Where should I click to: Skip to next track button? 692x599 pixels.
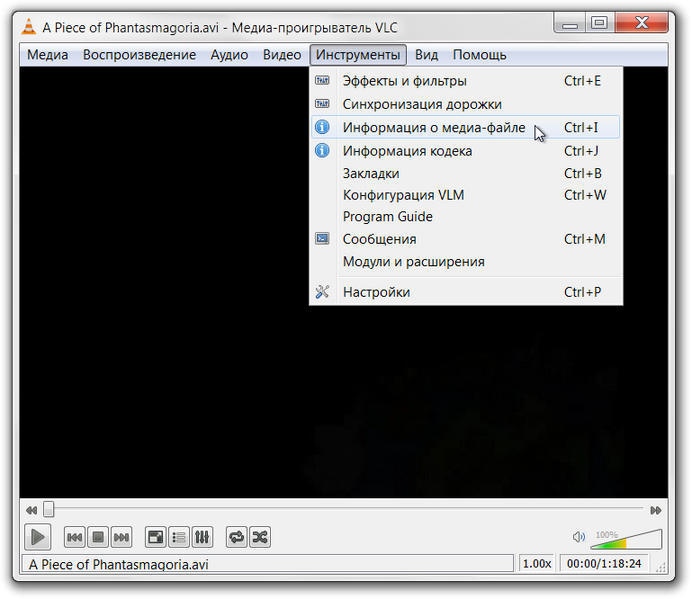pyautogui.click(x=121, y=537)
